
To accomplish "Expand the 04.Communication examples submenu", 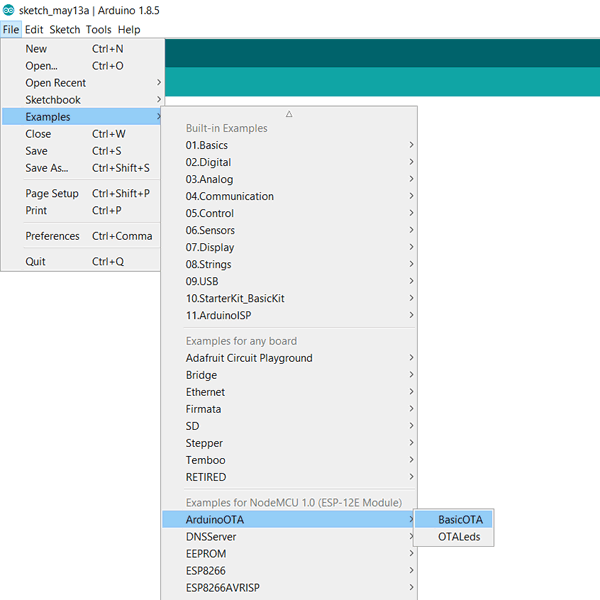I will (x=229, y=196).
